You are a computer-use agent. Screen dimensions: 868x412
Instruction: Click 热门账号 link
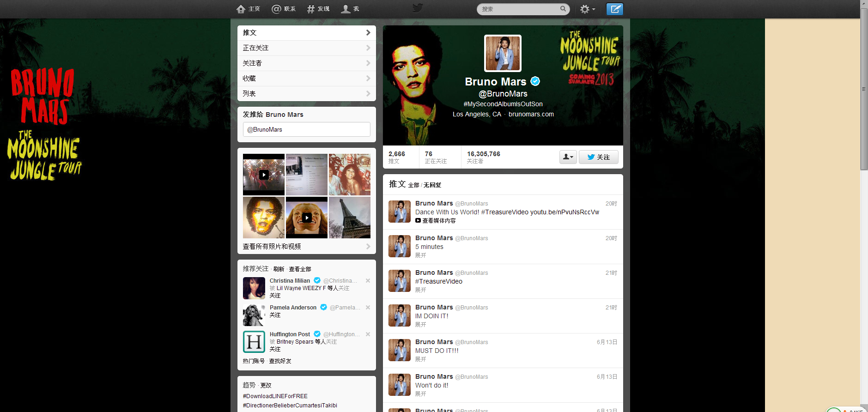[254, 361]
